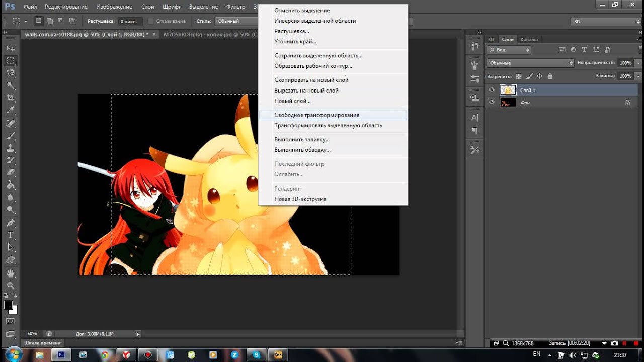The image size is (644, 362).
Task: Open the Character panel icon
Action: (474, 118)
